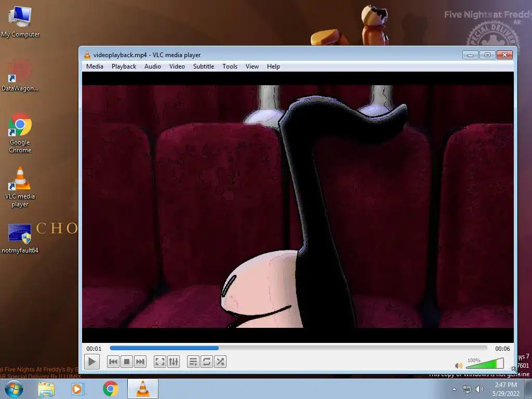This screenshot has height=399, width=532.
Task: Click the Play button in VLC
Action: 91,362
